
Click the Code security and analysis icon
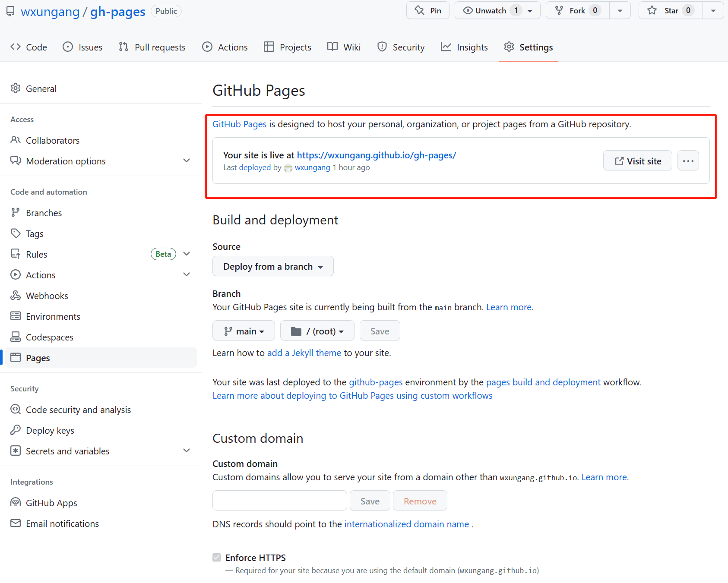(16, 409)
